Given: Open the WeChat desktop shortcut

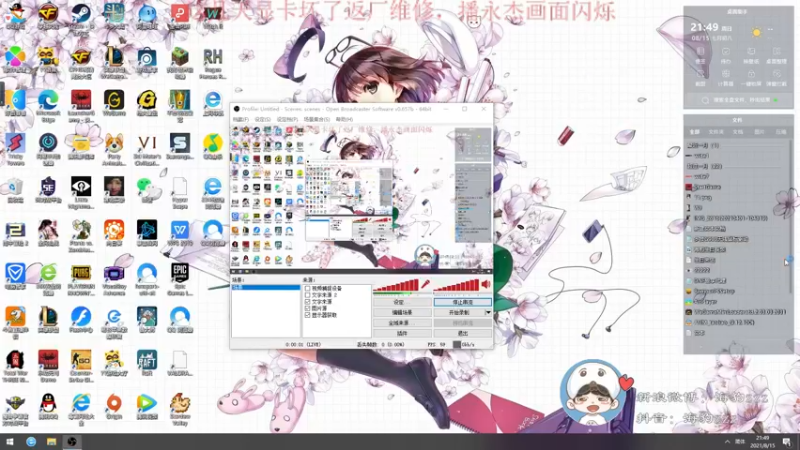Looking at the screenshot, I should [147, 187].
